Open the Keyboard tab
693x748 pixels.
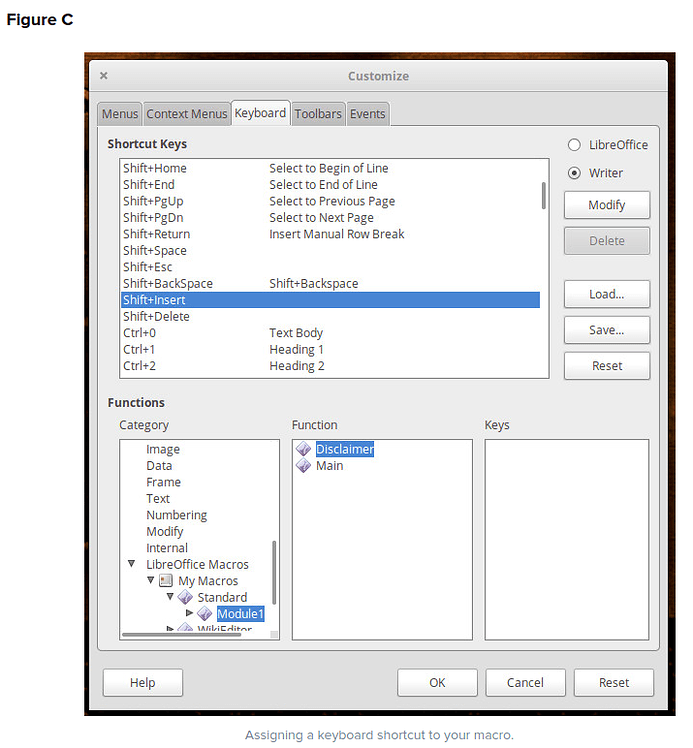tap(260, 113)
